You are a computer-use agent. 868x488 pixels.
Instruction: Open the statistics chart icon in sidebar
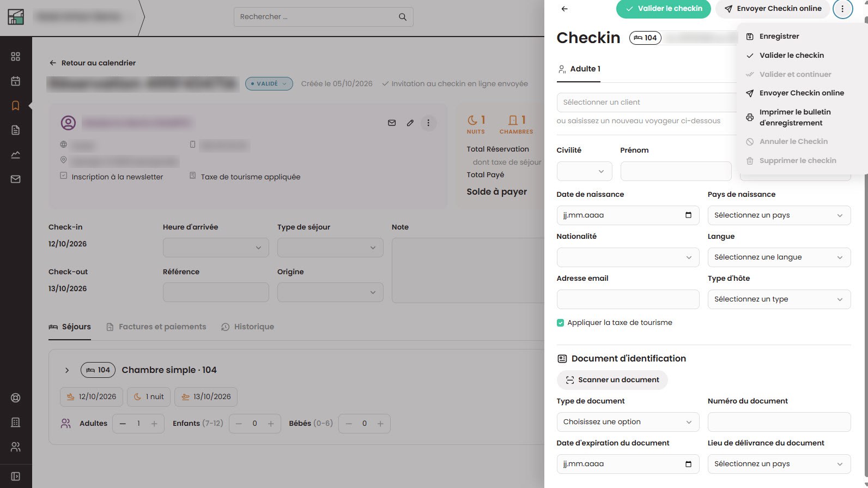pyautogui.click(x=15, y=154)
